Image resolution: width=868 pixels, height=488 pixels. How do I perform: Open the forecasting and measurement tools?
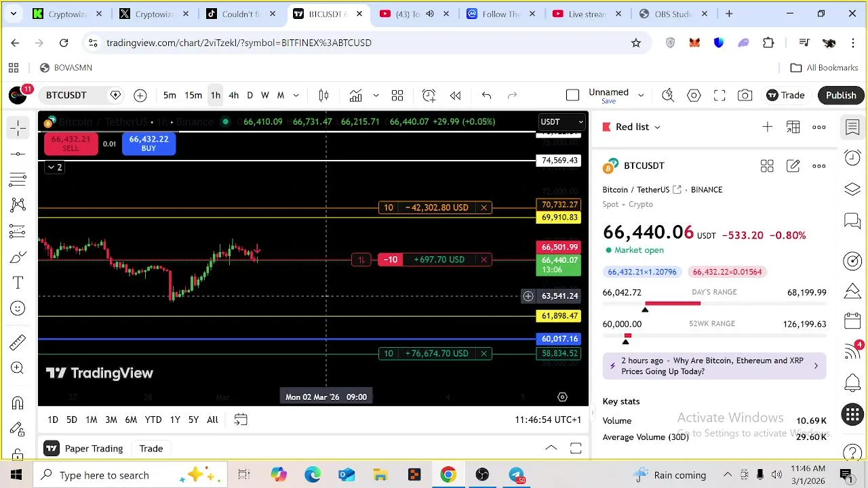pyautogui.click(x=18, y=231)
